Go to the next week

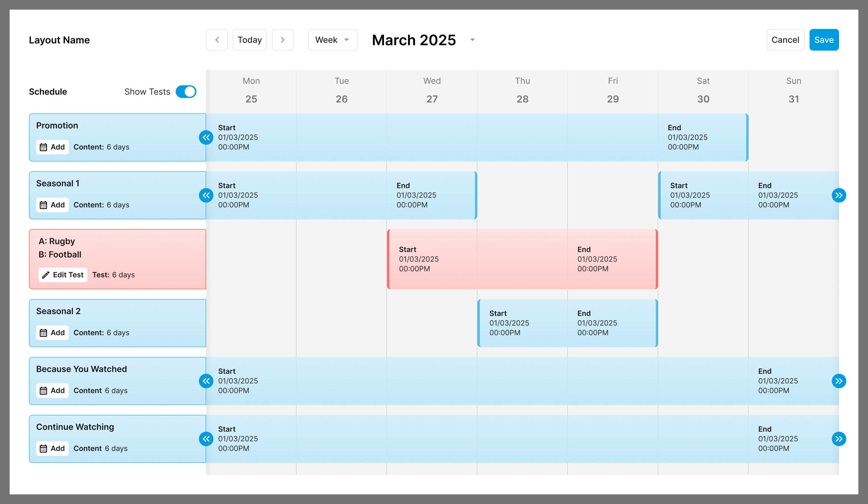282,40
